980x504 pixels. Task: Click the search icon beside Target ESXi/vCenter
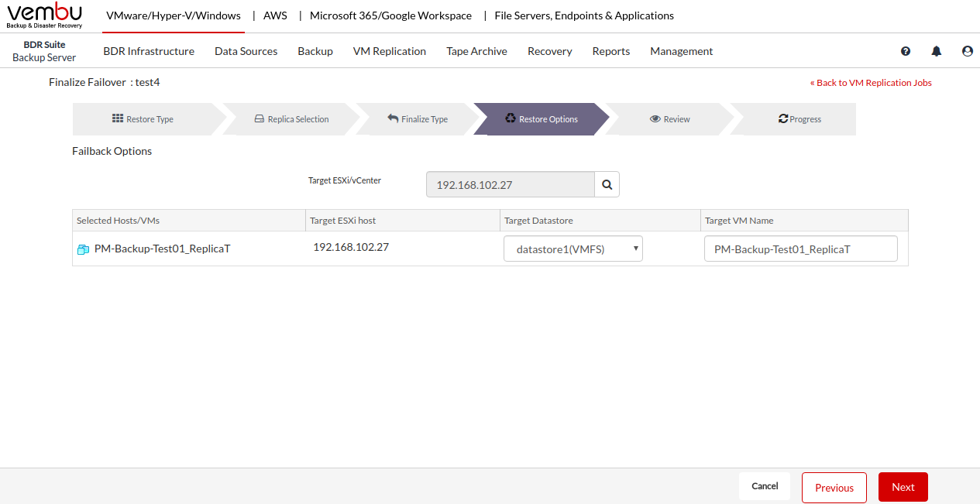(607, 185)
